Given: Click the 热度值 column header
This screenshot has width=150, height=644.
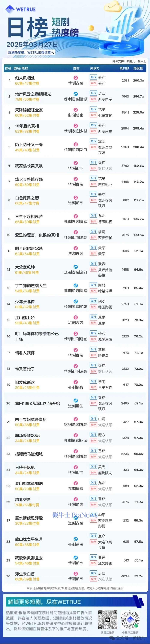Looking at the screenshot, I should click(x=138, y=68).
